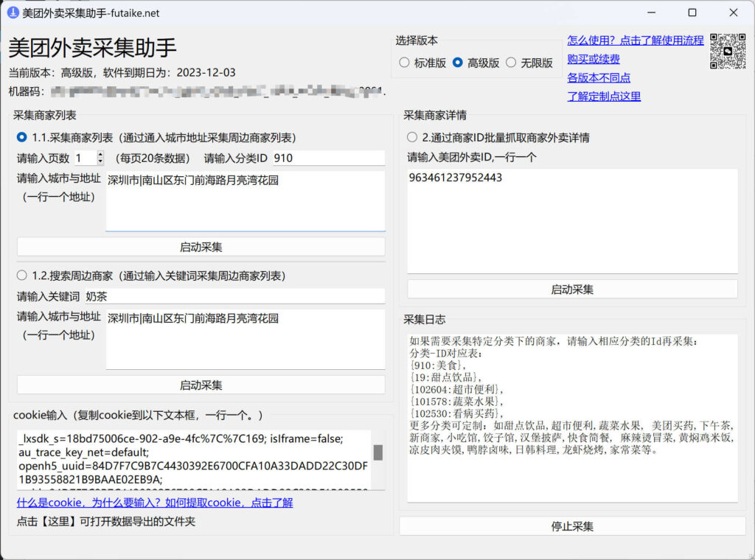Select 1.1 采集商家列表 mode
Viewport: 755px width, 560px height.
156,138
